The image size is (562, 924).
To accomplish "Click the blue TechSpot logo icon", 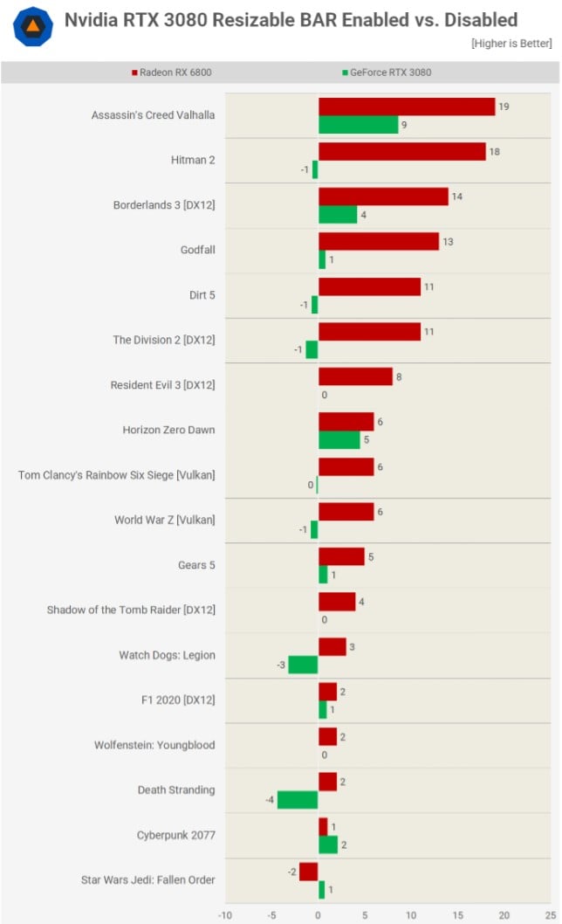I will pos(33,26).
